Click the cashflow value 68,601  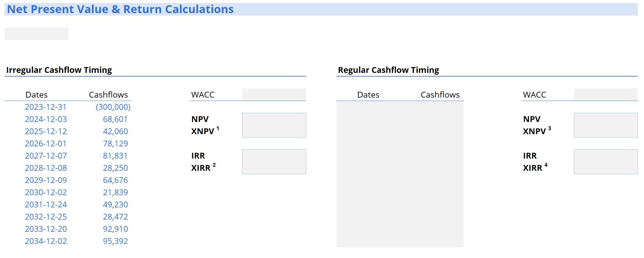point(115,119)
